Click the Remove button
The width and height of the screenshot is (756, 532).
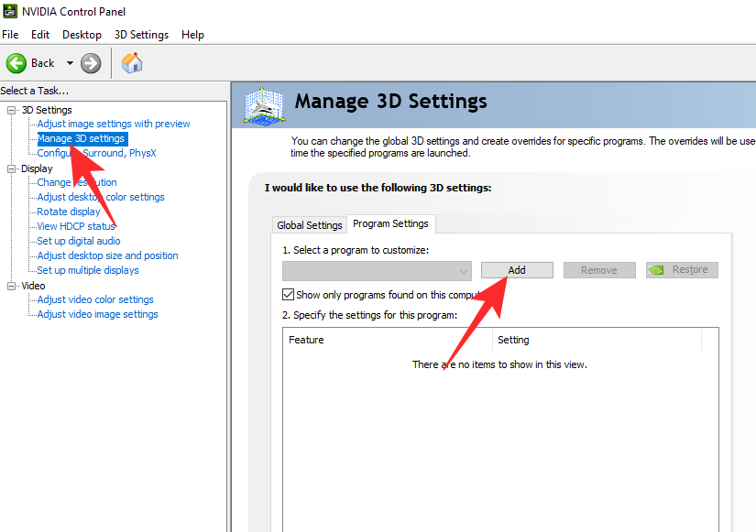click(598, 270)
